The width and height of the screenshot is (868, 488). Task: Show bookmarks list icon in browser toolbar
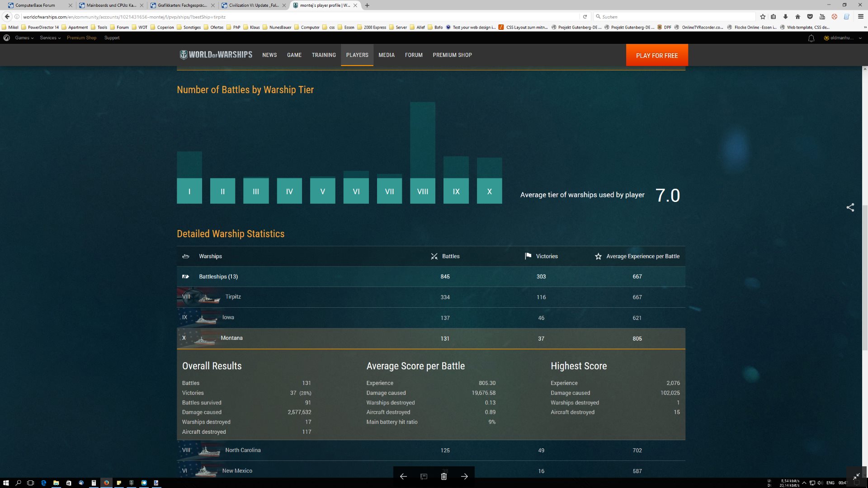point(774,17)
